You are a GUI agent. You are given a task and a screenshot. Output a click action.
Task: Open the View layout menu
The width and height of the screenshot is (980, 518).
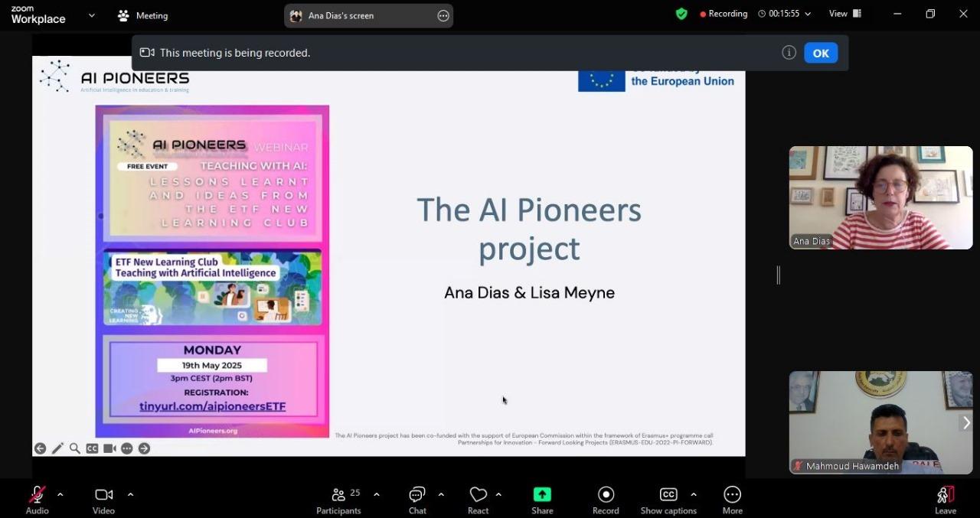click(845, 14)
